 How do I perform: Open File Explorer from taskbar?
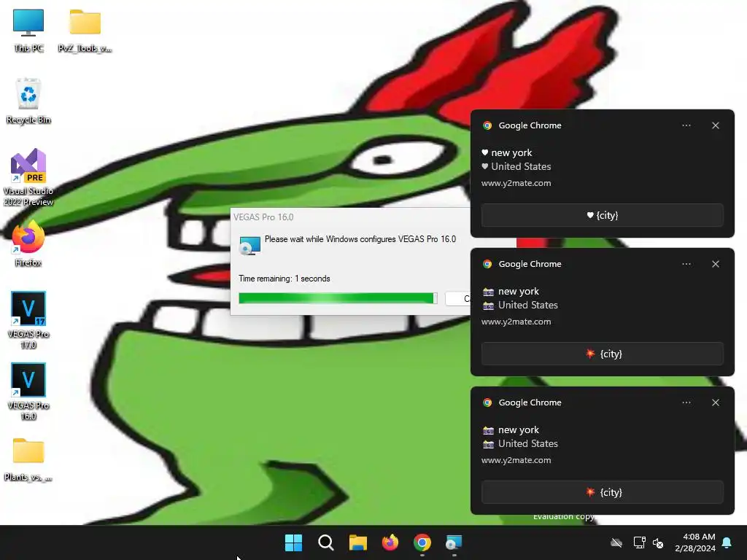[x=357, y=542]
